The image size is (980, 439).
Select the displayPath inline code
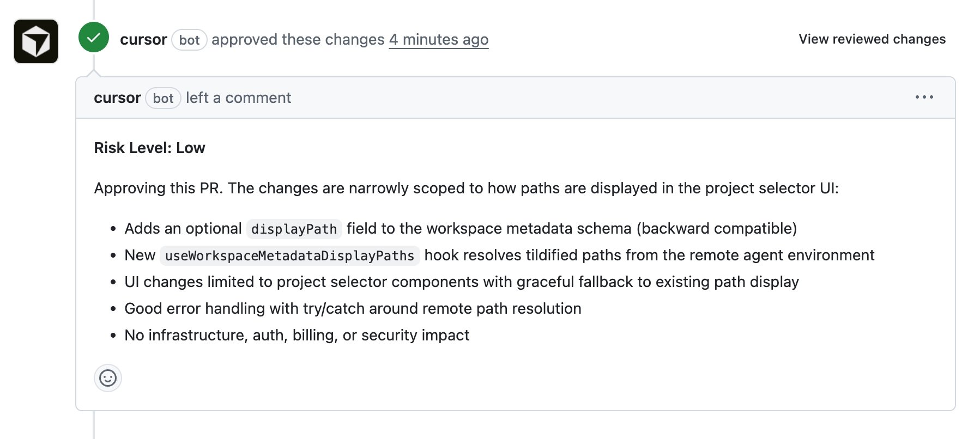click(x=294, y=229)
